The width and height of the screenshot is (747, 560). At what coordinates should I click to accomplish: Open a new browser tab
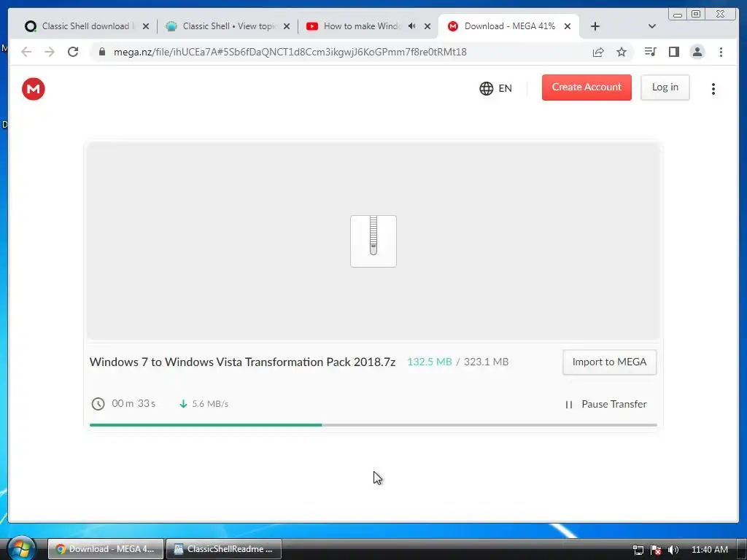click(595, 27)
